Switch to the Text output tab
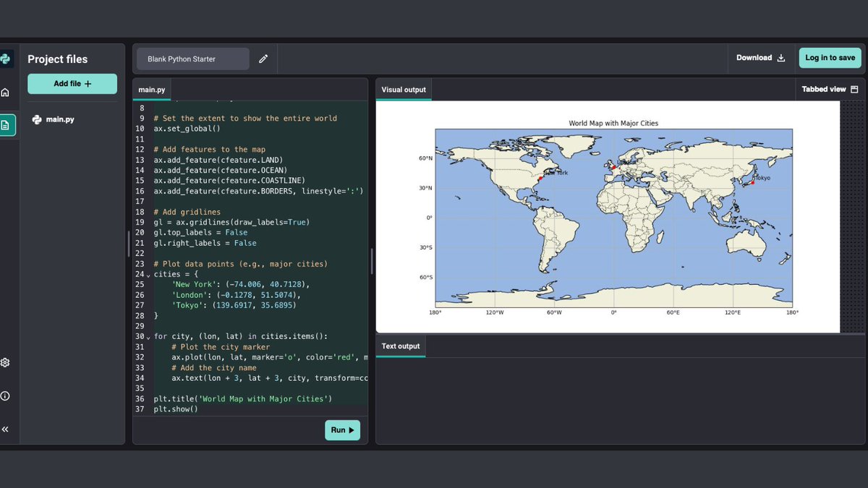The width and height of the screenshot is (868, 488). (400, 346)
